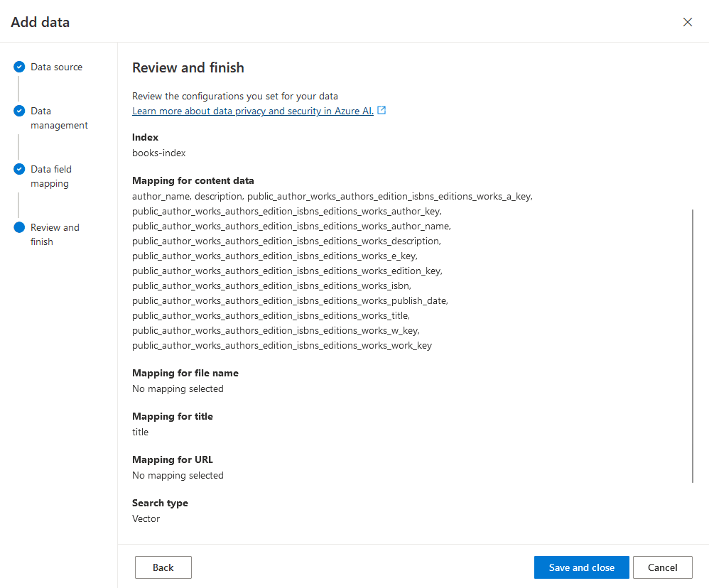Click the Data source completed checkmark icon
Viewport: 709px width, 588px height.
(18, 67)
